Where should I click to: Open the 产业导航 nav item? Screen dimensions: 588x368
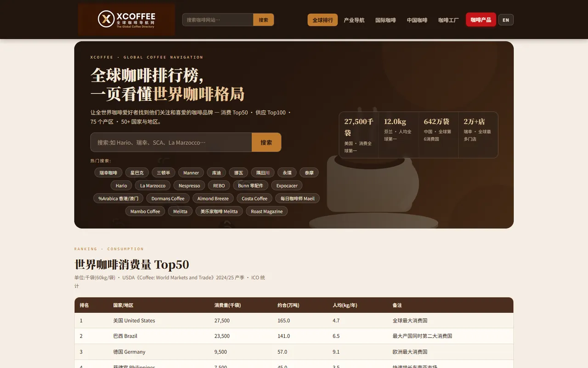(x=354, y=20)
